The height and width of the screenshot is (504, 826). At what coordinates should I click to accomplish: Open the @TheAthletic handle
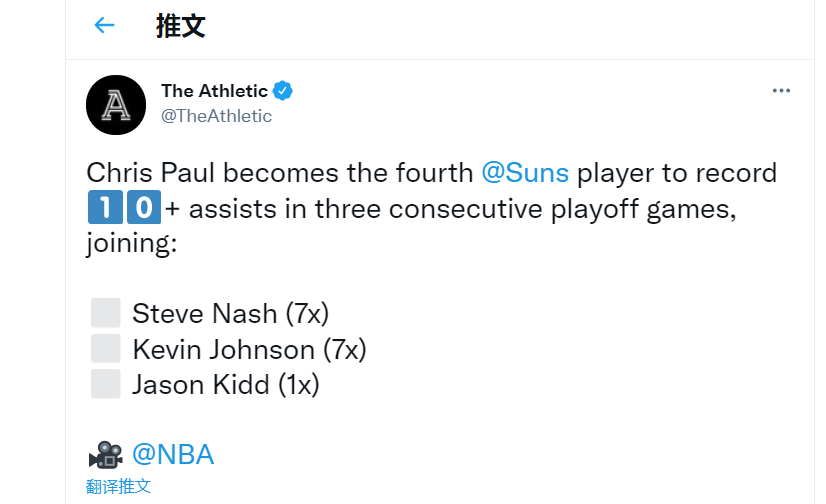[x=216, y=116]
